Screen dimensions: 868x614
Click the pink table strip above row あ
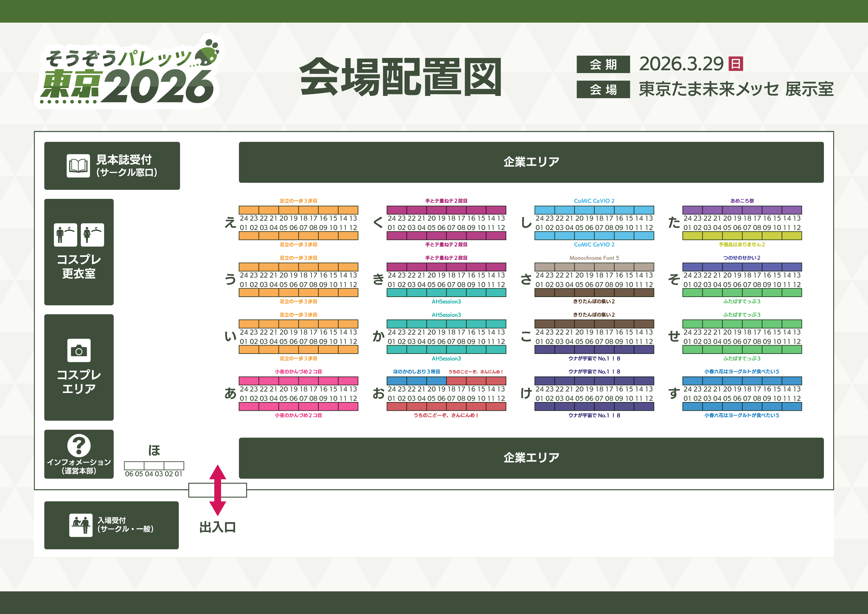(x=298, y=381)
